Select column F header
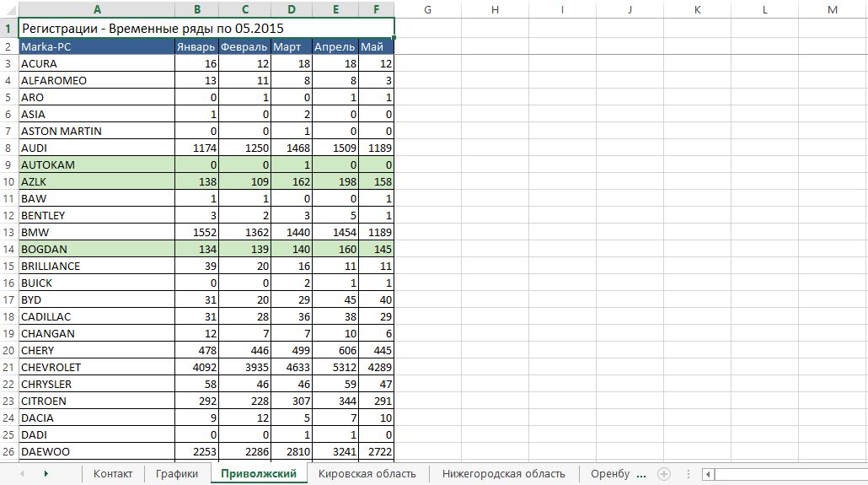Image resolution: width=868 pixels, height=485 pixels. point(377,9)
